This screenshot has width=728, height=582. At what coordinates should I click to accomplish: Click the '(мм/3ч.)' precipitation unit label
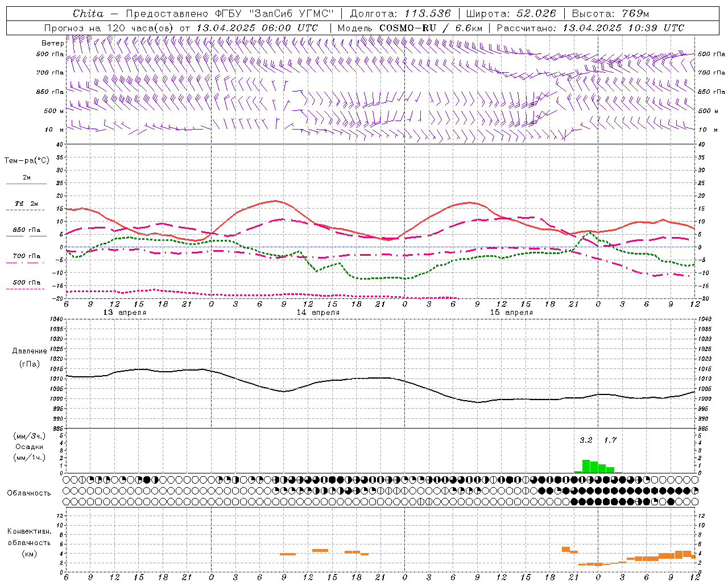(x=29, y=436)
